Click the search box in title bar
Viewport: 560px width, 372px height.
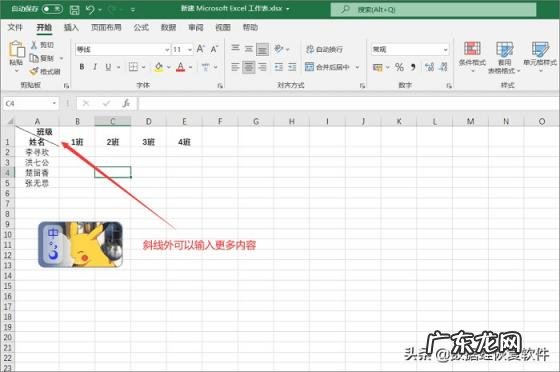433,10
